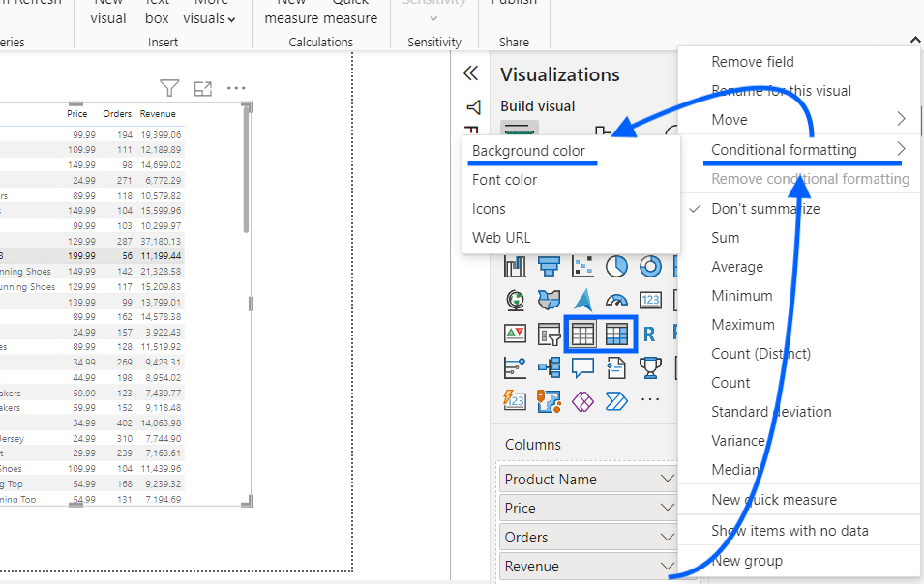Select the ArcGIS map pin visual icon
This screenshot has height=584, width=924.
[x=549, y=401]
